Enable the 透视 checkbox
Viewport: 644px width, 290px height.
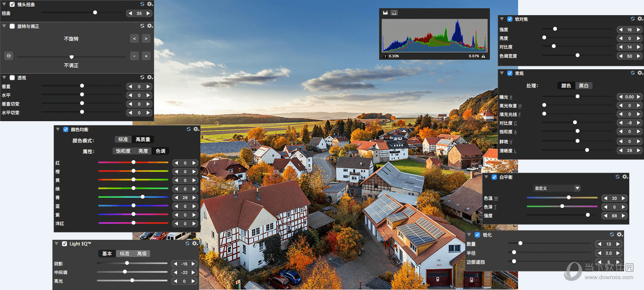click(x=12, y=77)
